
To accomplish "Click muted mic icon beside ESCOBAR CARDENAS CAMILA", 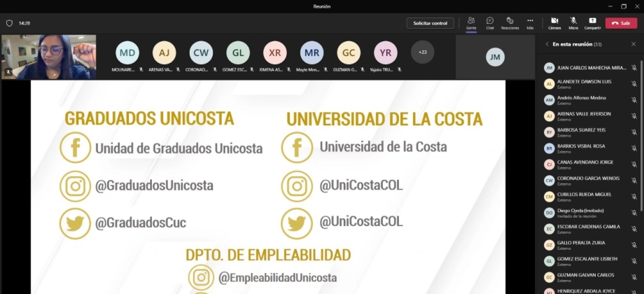I will click(x=634, y=229).
